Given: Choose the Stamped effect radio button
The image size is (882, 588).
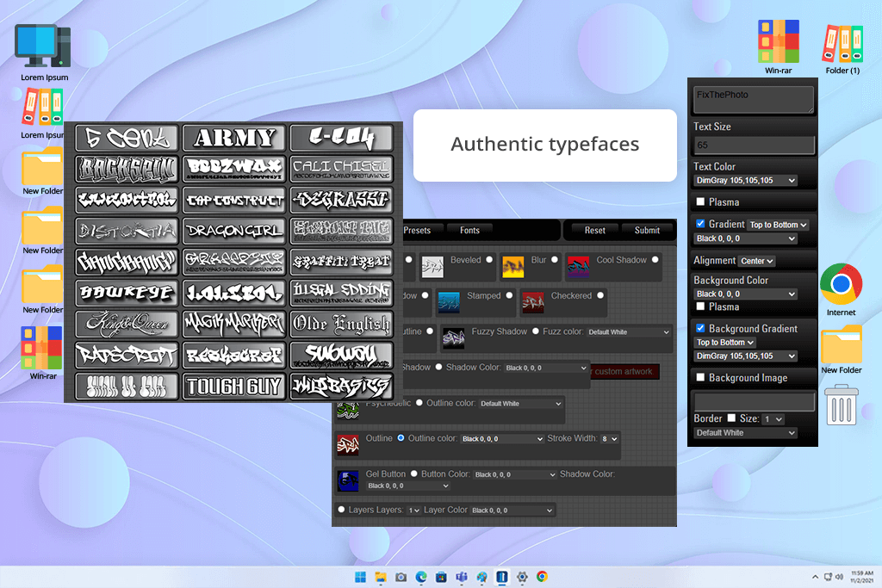Looking at the screenshot, I should pyautogui.click(x=509, y=295).
